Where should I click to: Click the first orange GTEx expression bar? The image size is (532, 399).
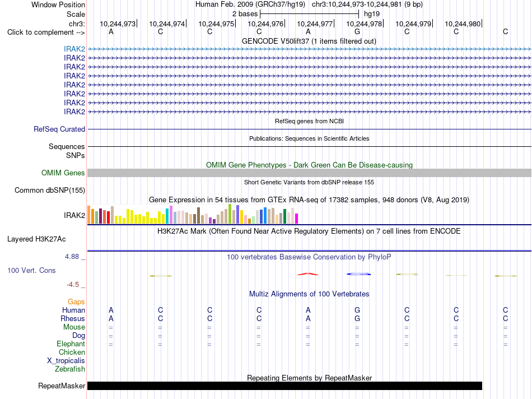tap(89, 215)
